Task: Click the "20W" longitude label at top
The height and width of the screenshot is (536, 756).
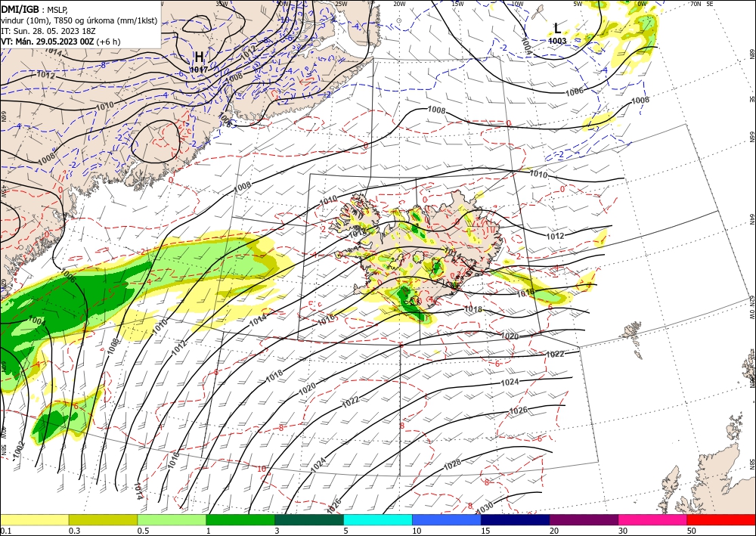Action: (x=399, y=4)
